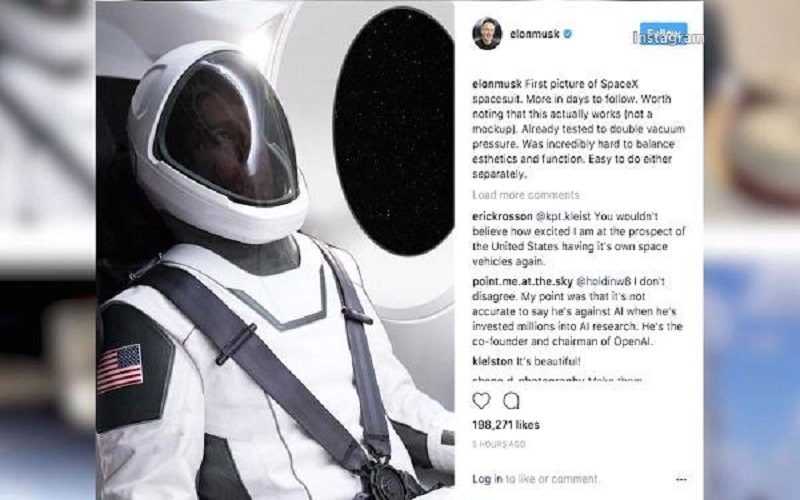This screenshot has height=500, width=800.
Task: Click the Log in link
Action: (x=487, y=479)
